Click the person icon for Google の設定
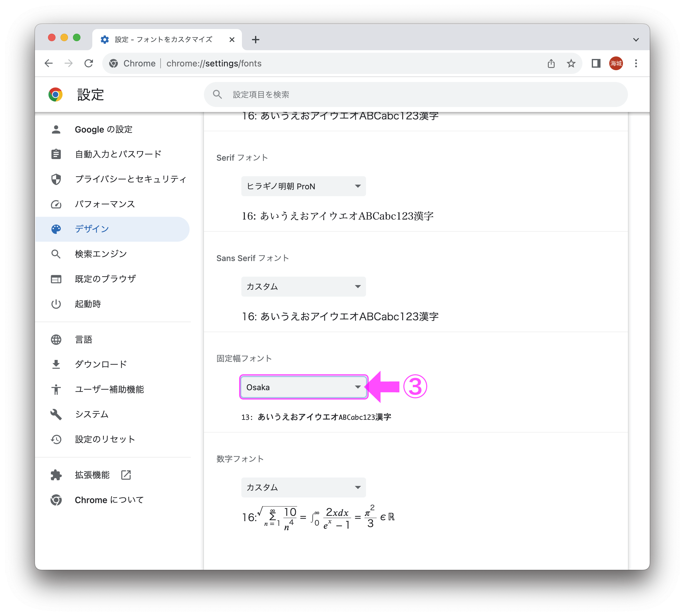 [56, 129]
